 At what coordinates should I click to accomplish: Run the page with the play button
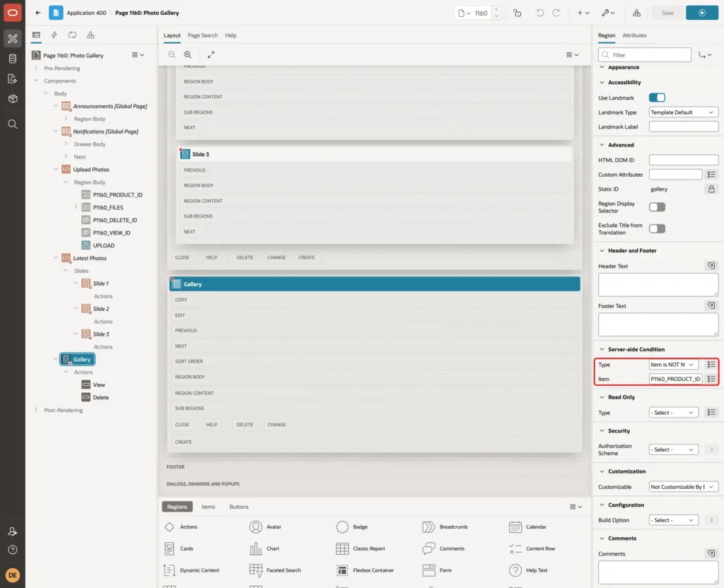click(702, 13)
